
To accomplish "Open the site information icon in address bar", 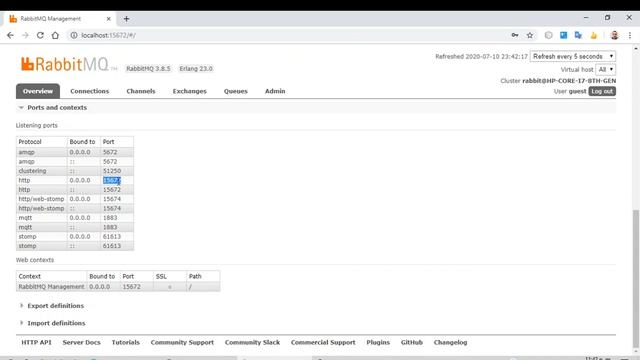I will (74, 36).
